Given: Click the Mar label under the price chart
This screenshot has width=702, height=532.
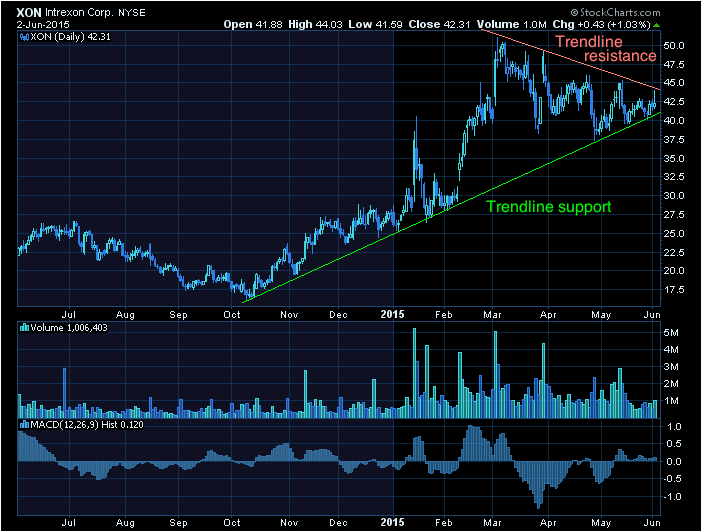Looking at the screenshot, I should point(492,314).
